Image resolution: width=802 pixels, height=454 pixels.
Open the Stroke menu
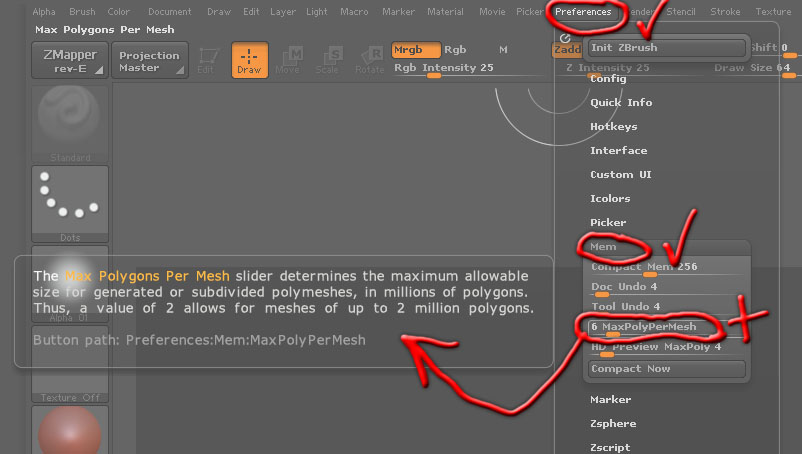click(725, 11)
